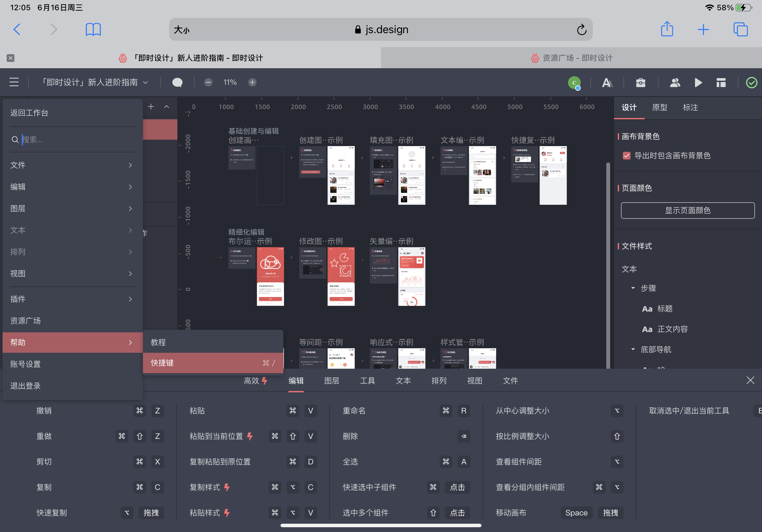Image resolution: width=762 pixels, height=532 pixels.
Task: Expand the 插件 submenu
Action: (72, 299)
